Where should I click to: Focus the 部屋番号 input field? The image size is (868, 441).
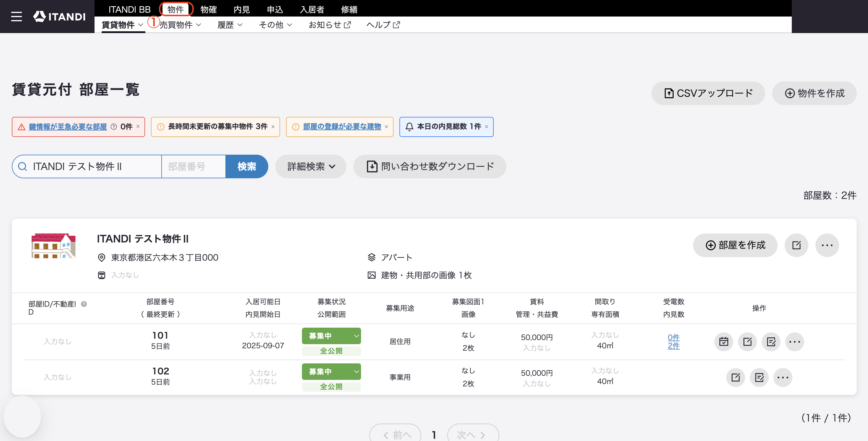click(194, 166)
